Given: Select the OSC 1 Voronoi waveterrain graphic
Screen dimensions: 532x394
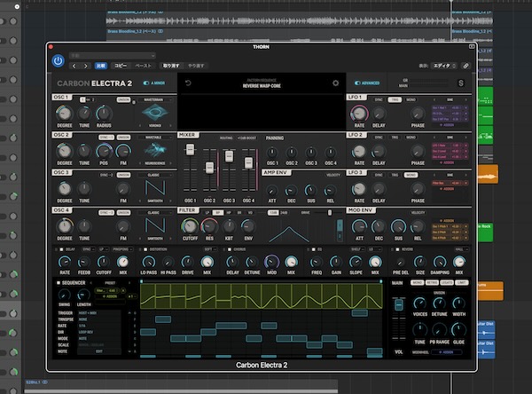Looking at the screenshot, I should pyautogui.click(x=154, y=113).
